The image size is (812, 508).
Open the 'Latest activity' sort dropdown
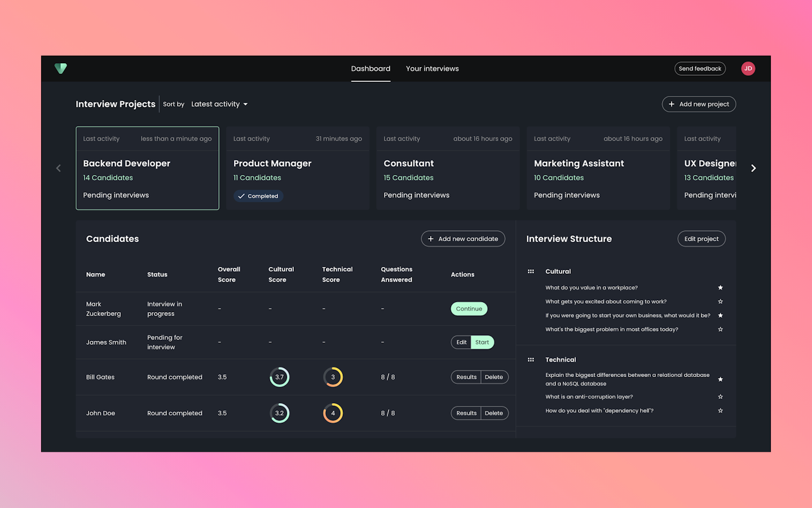tap(219, 104)
